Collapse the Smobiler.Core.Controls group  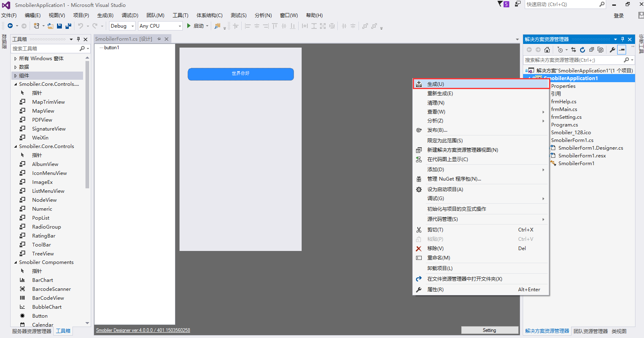pos(15,146)
